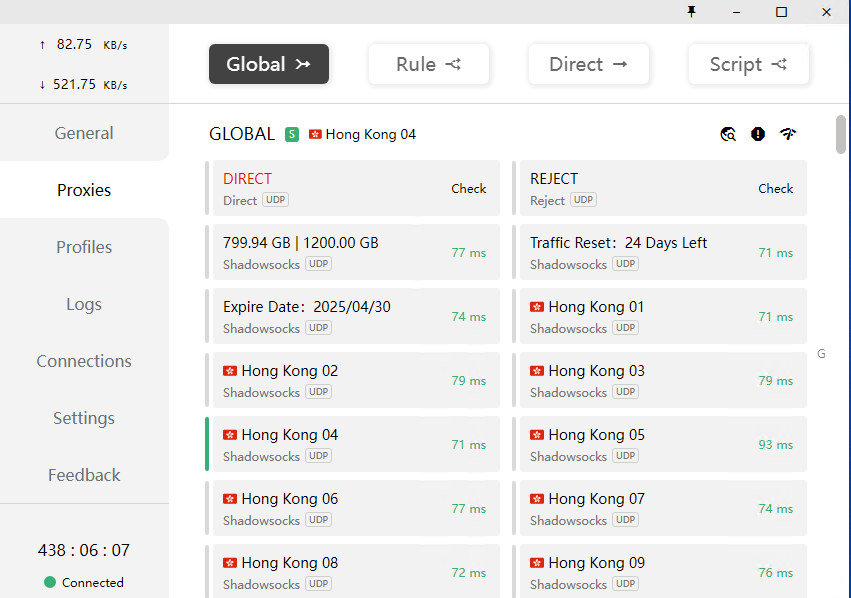
Task: Switch to Rule proxy mode
Action: click(428, 64)
